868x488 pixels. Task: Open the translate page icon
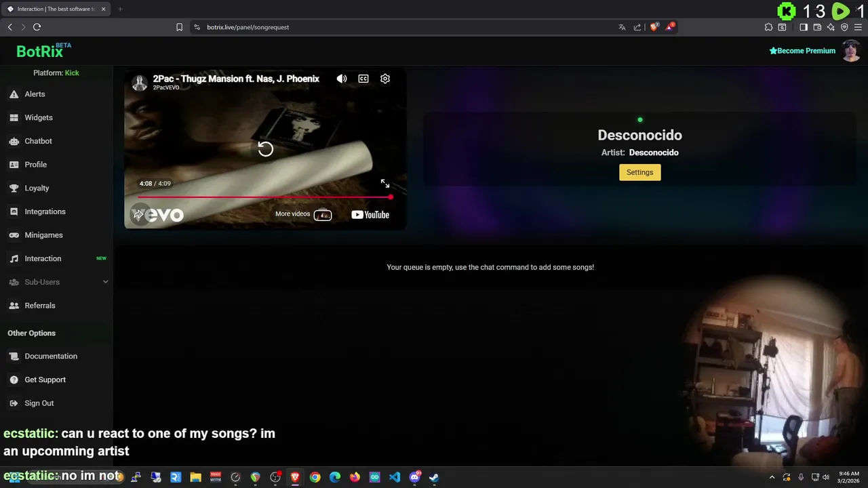coord(622,27)
